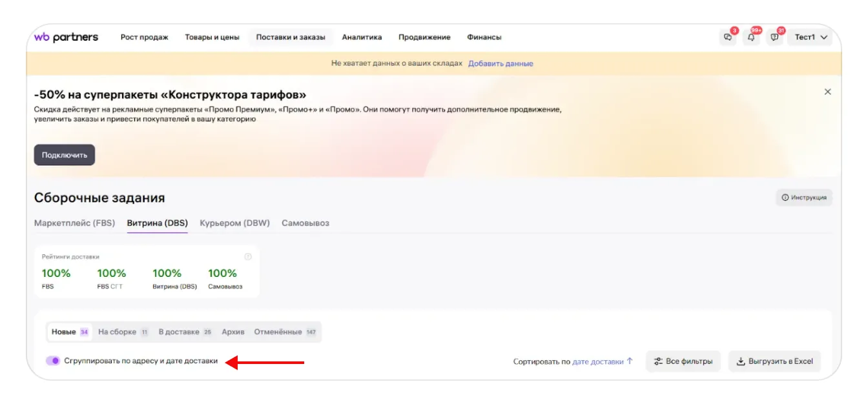Open the Все фильтры panel
The height and width of the screenshot is (404, 868).
683,361
